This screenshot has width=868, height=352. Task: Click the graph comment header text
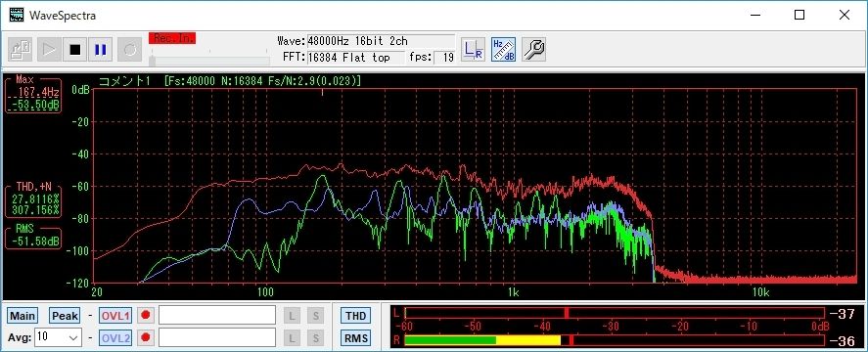[230, 81]
